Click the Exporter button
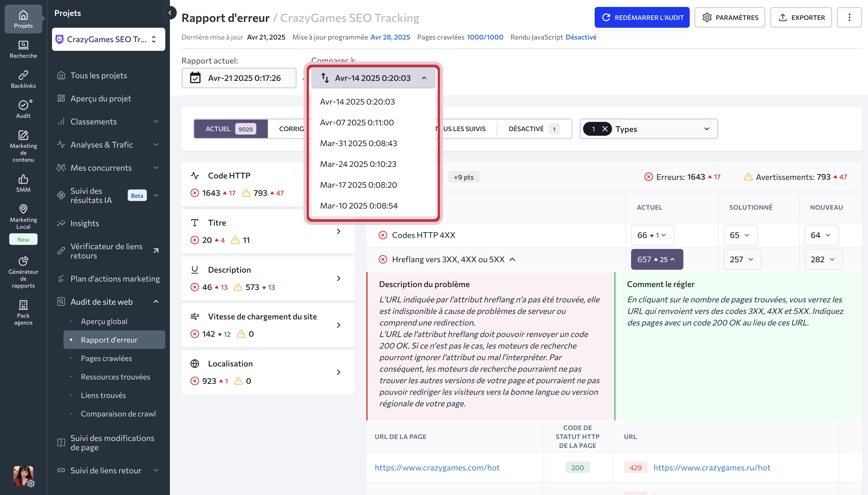 tap(801, 17)
